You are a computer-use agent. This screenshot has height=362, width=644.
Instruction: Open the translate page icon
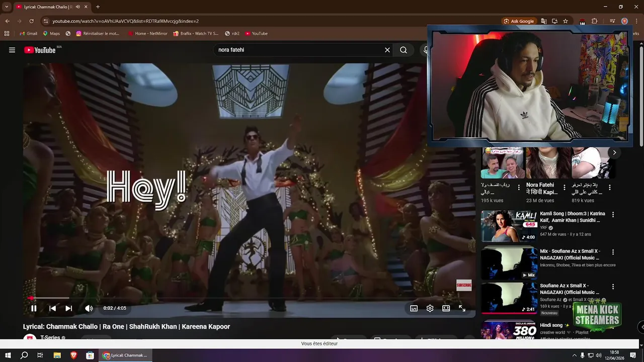[544, 21]
